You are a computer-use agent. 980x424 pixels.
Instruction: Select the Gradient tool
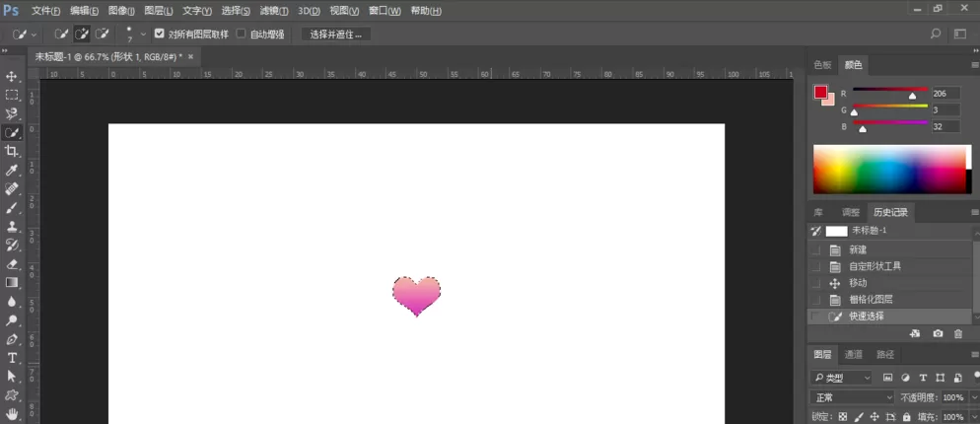click(x=11, y=283)
